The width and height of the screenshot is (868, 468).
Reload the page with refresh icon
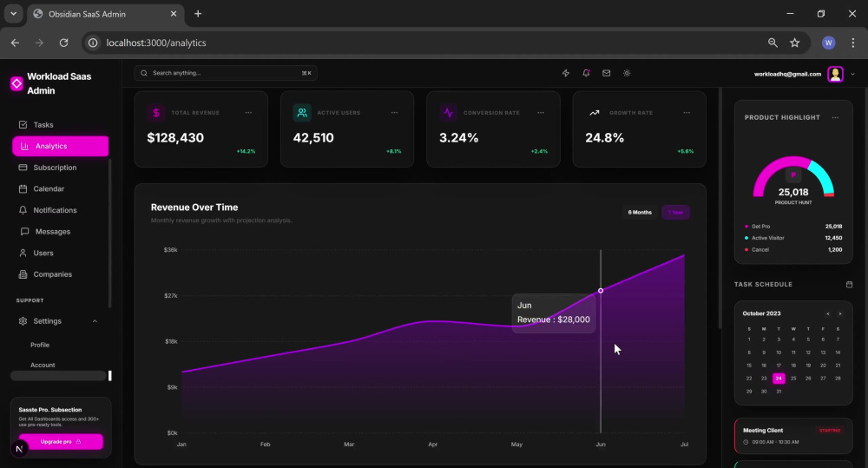(63, 43)
